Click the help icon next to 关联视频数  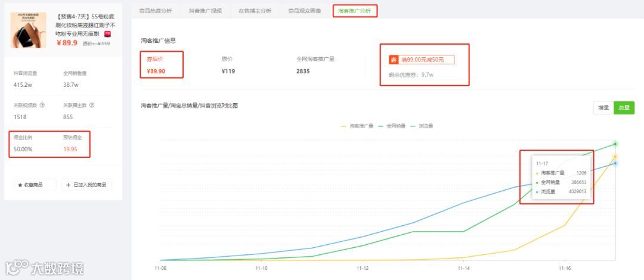click(x=42, y=105)
